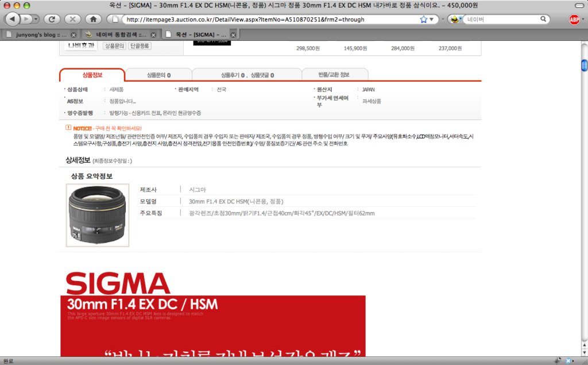588x365 pixels.
Task: Click the scrollbar down arrow
Action: (x=584, y=352)
